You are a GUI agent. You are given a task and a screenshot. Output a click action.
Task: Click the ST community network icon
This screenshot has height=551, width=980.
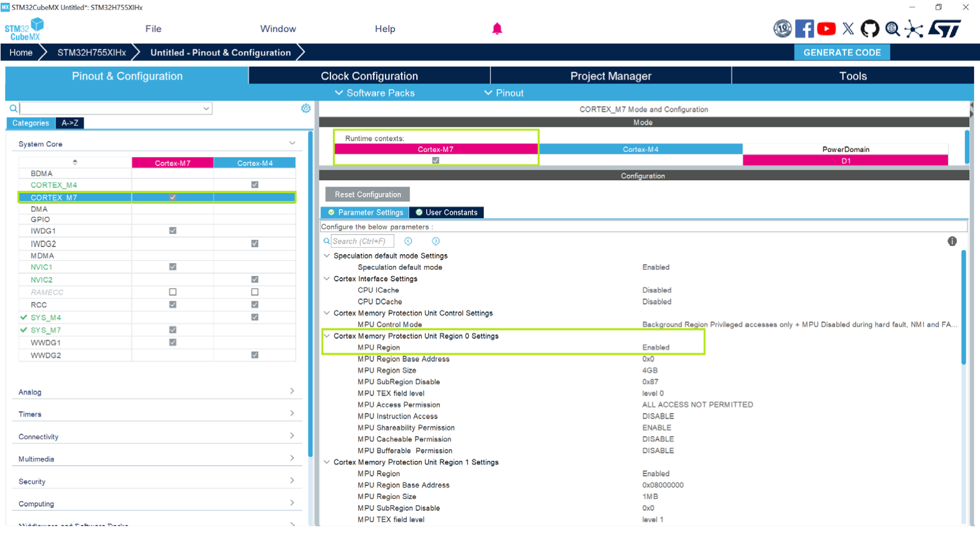click(914, 28)
